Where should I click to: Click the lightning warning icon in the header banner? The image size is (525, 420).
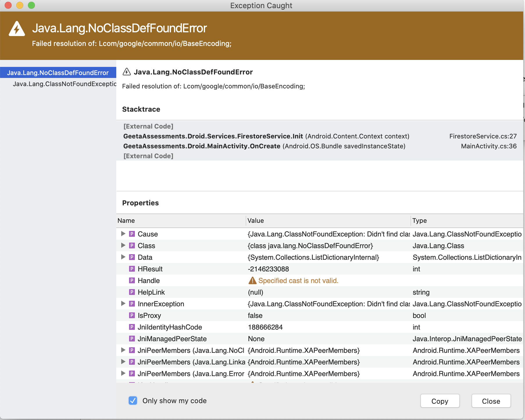[17, 29]
